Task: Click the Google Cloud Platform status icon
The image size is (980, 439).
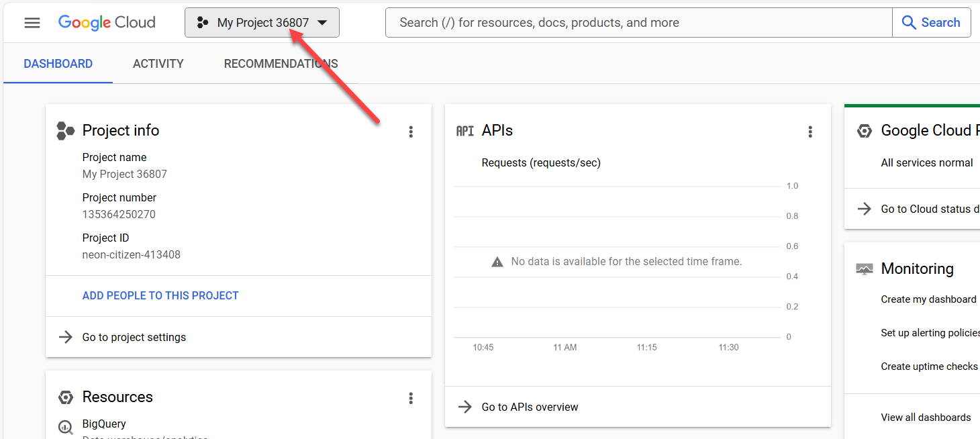Action: coord(865,131)
